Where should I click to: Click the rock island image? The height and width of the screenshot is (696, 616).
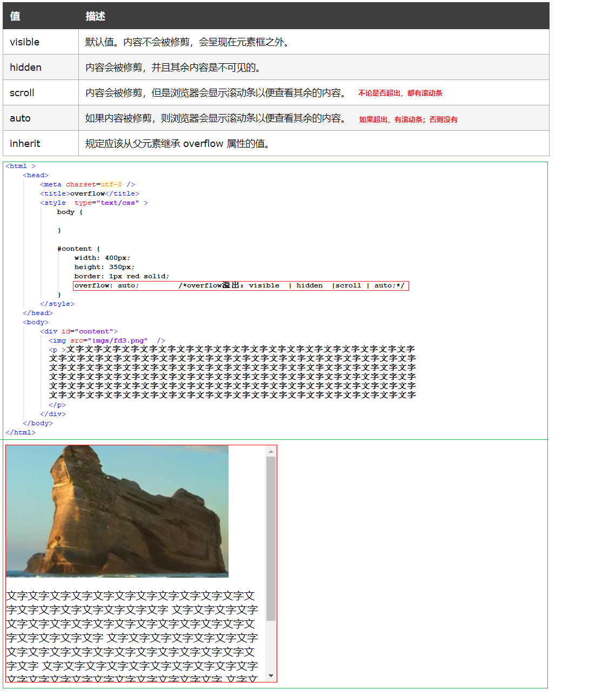[x=117, y=511]
